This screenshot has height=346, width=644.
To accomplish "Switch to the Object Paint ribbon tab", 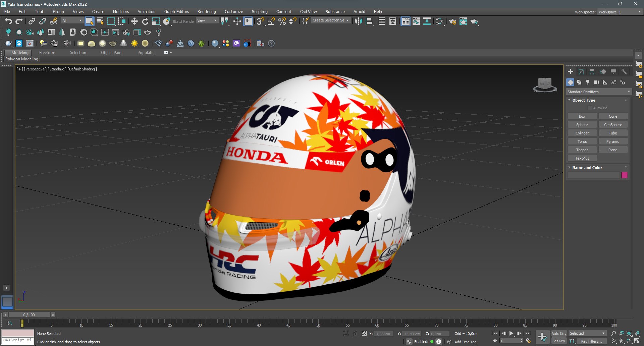I will [112, 53].
